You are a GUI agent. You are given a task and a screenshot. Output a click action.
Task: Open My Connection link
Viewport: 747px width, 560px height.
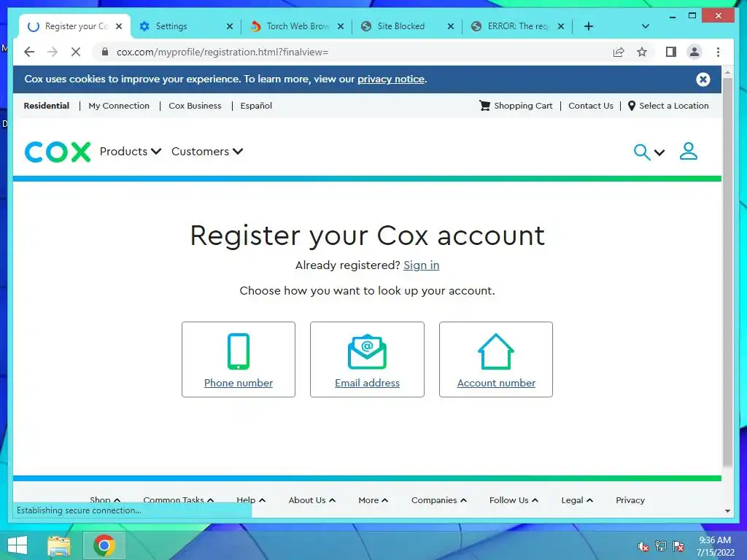[119, 106]
